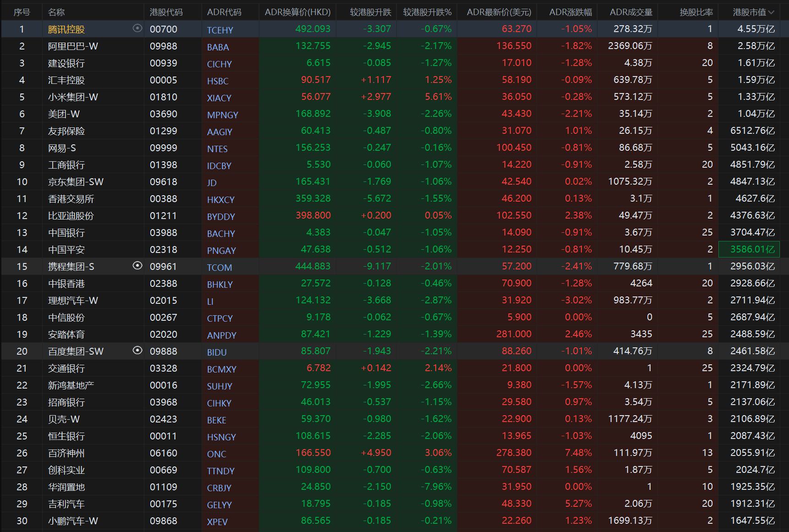The width and height of the screenshot is (789, 532).
Task: Click the 比亚迪股份 stock name
Action: [71, 216]
